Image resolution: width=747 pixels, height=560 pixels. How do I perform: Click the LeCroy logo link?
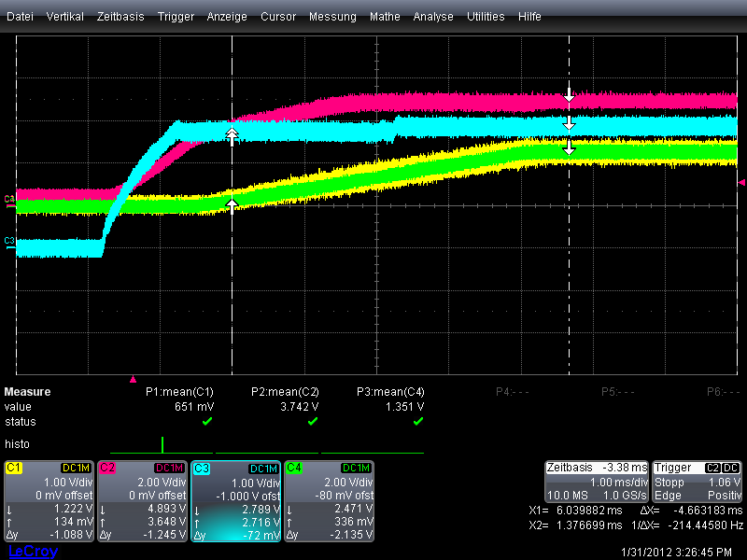(x=33, y=552)
